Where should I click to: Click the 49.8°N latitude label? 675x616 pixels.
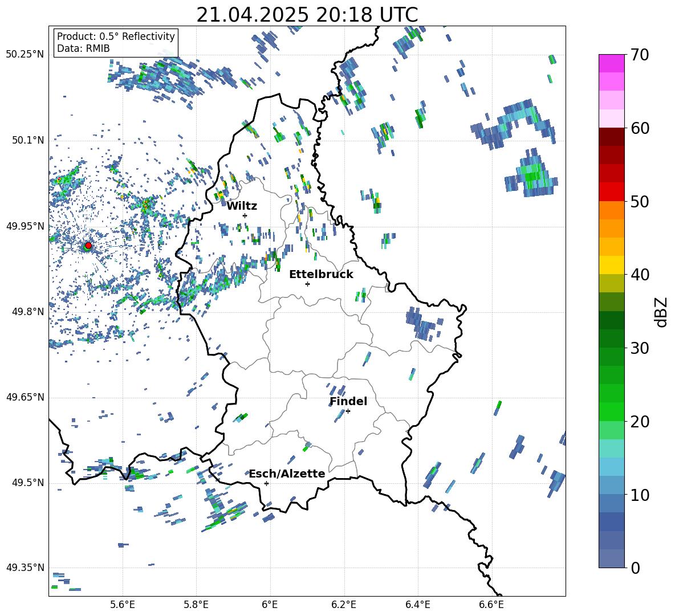pyautogui.click(x=27, y=312)
